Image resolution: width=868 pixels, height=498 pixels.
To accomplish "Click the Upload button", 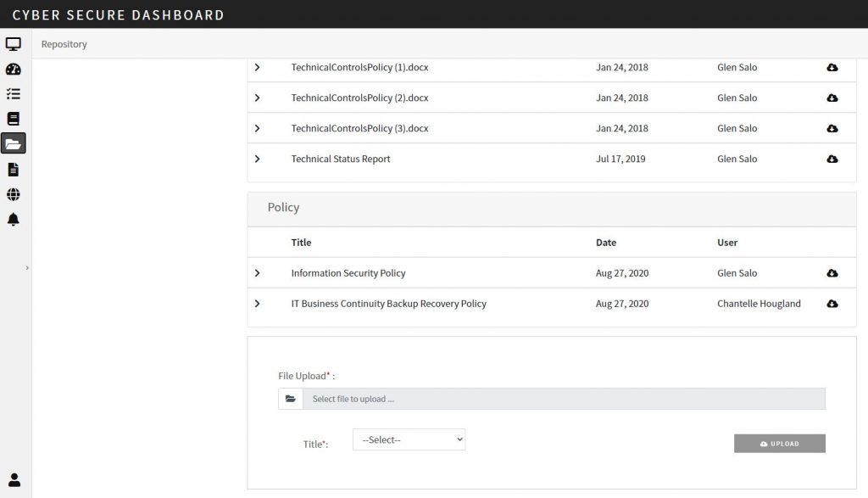I will (780, 444).
